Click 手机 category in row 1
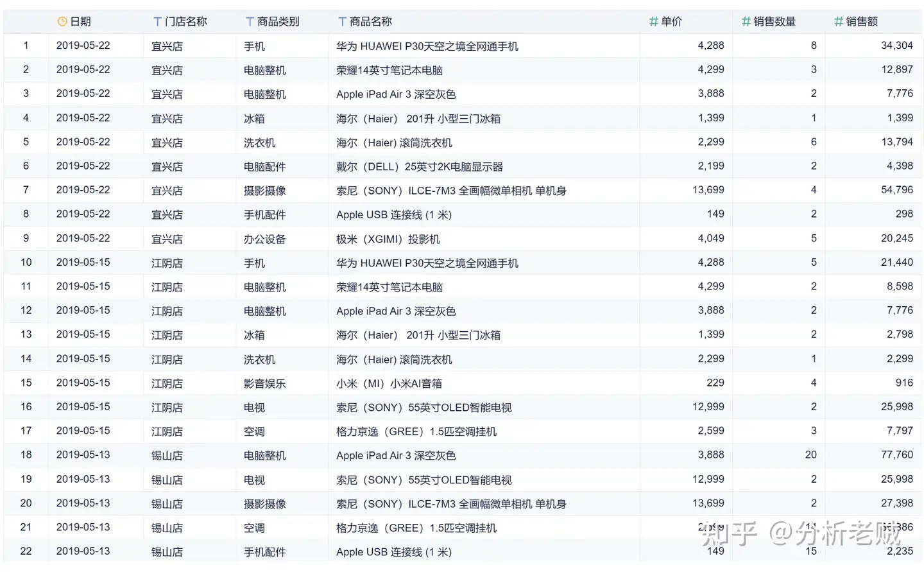The width and height of the screenshot is (924, 572). coord(254,46)
